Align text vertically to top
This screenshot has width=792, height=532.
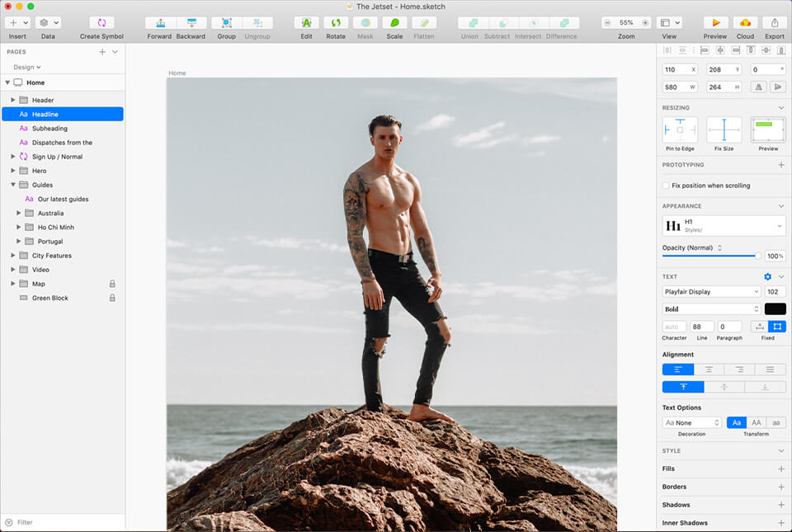click(683, 387)
